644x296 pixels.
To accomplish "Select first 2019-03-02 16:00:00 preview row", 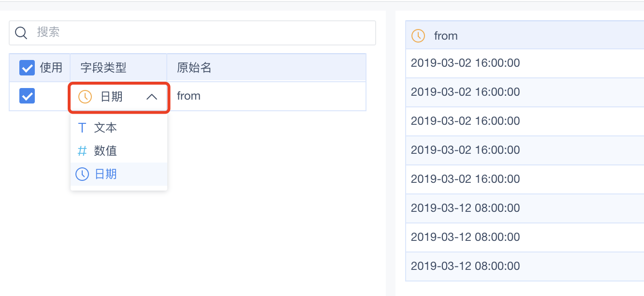I will pyautogui.click(x=525, y=63).
